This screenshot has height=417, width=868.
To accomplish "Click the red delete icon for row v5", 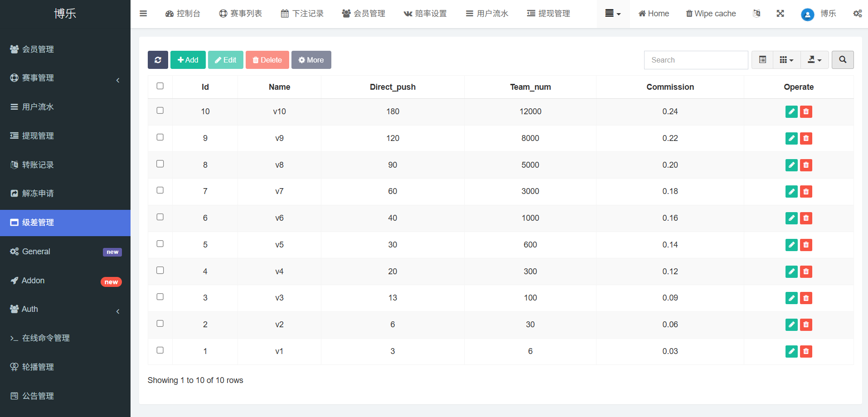I will click(806, 245).
